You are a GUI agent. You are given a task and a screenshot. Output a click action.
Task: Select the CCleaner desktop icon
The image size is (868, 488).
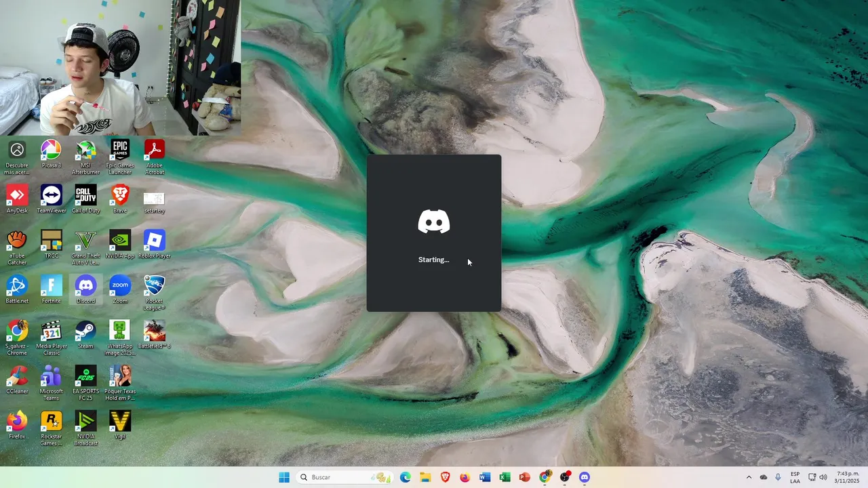(17, 381)
